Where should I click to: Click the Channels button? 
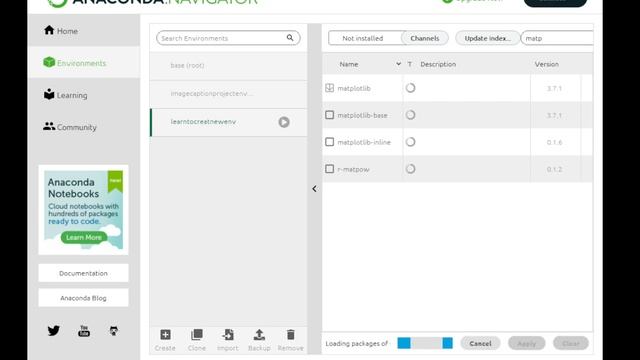point(424,38)
